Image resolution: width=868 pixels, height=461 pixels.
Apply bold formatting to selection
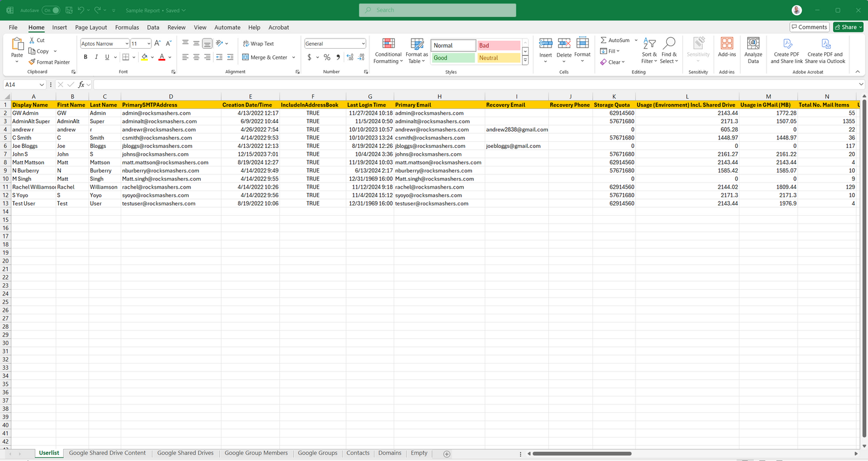[x=85, y=57]
